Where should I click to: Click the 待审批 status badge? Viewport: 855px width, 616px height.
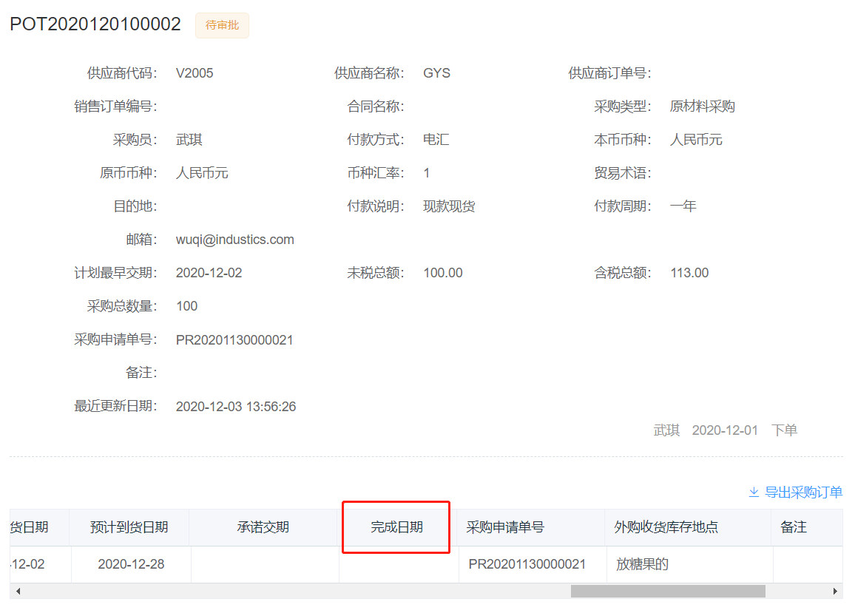(222, 25)
